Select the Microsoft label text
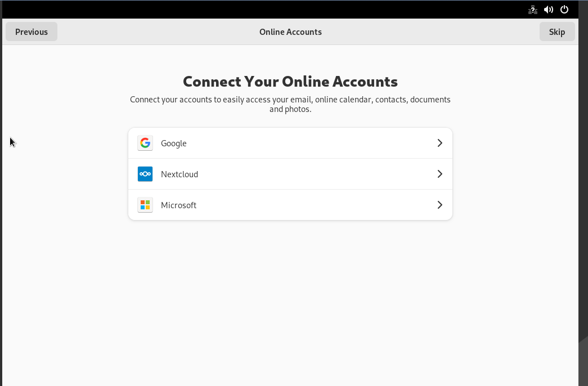This screenshot has width=588, height=386. 178,205
